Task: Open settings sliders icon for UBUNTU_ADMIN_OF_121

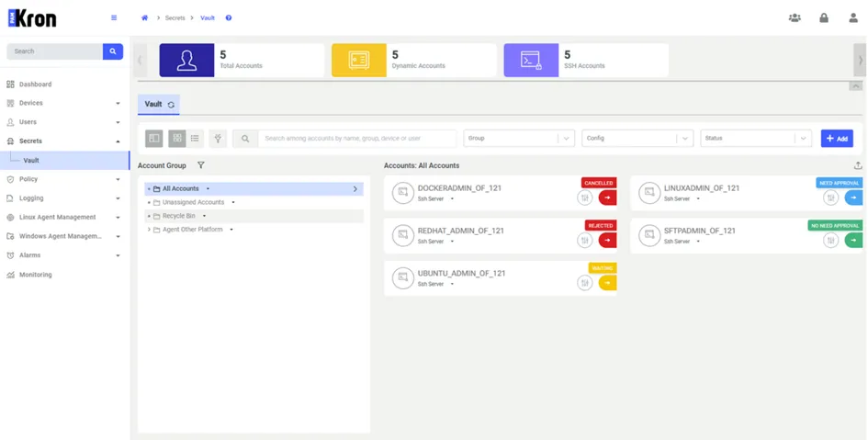Action: (x=584, y=283)
